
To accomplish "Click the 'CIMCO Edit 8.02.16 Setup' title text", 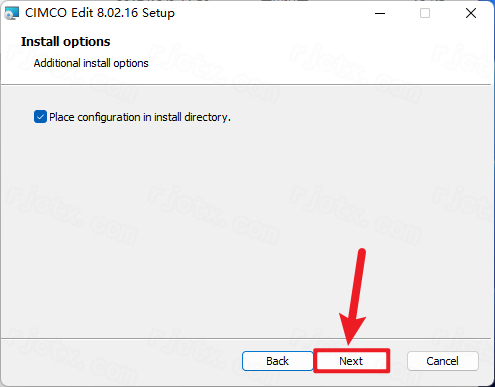I will [x=100, y=13].
